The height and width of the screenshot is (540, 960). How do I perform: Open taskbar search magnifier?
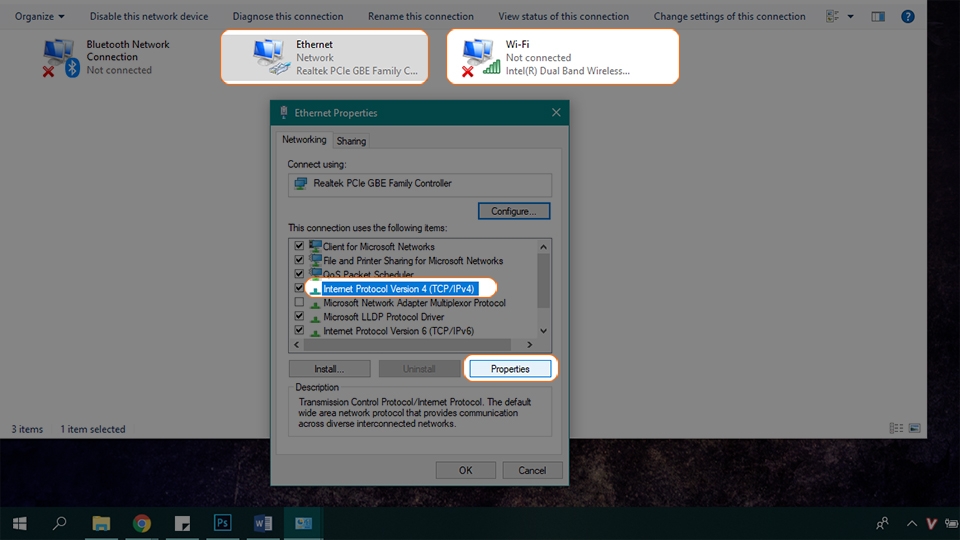pos(59,523)
